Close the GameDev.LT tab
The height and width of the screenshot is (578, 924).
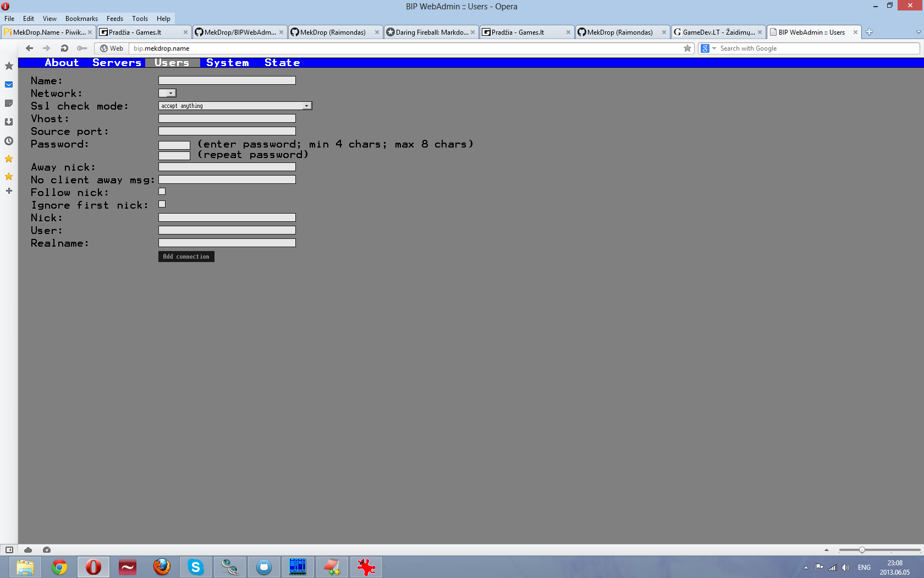coord(760,32)
